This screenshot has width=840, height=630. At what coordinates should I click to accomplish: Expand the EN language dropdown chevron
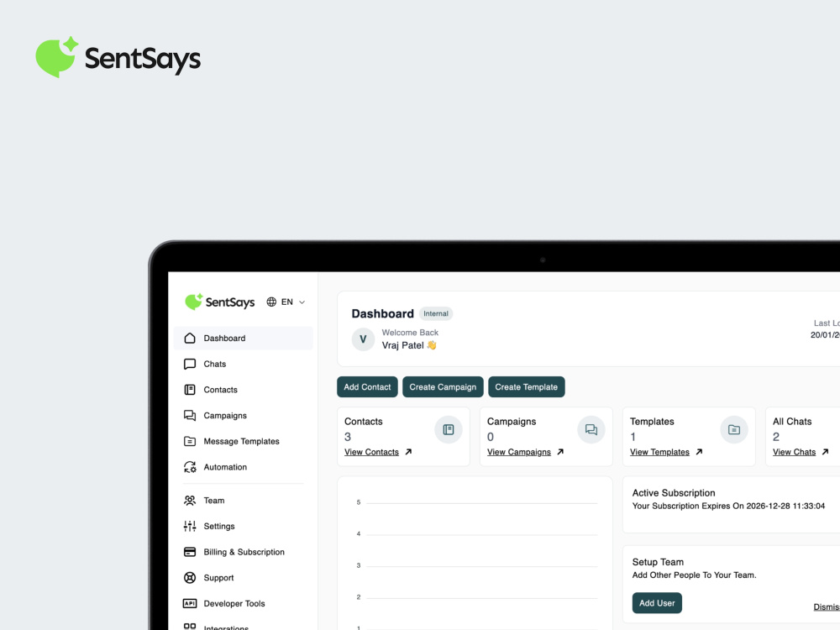click(x=302, y=302)
